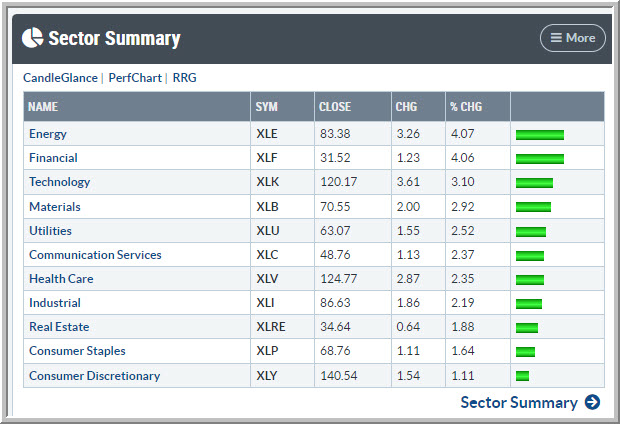Sort table by CLOSE column header

[335, 106]
